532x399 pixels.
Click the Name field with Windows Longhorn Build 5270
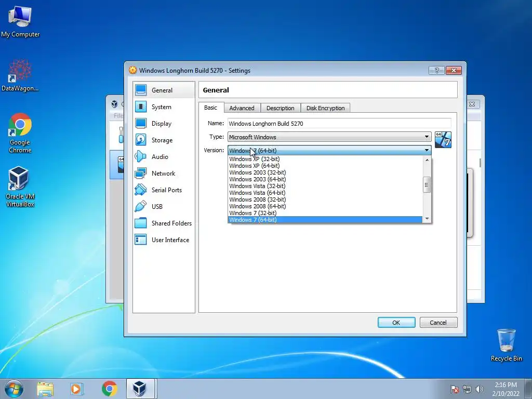click(x=339, y=124)
